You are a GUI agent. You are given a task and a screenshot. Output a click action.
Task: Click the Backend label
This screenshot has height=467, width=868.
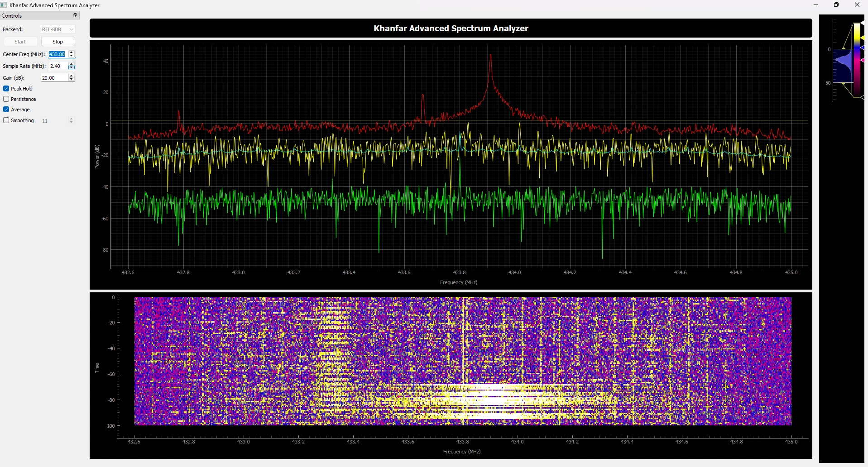pos(13,29)
